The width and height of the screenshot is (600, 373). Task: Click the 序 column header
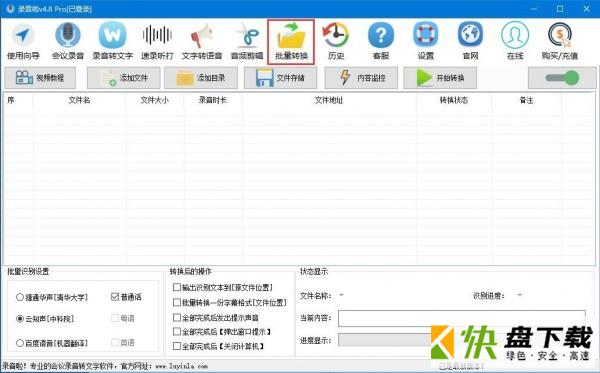pyautogui.click(x=18, y=100)
